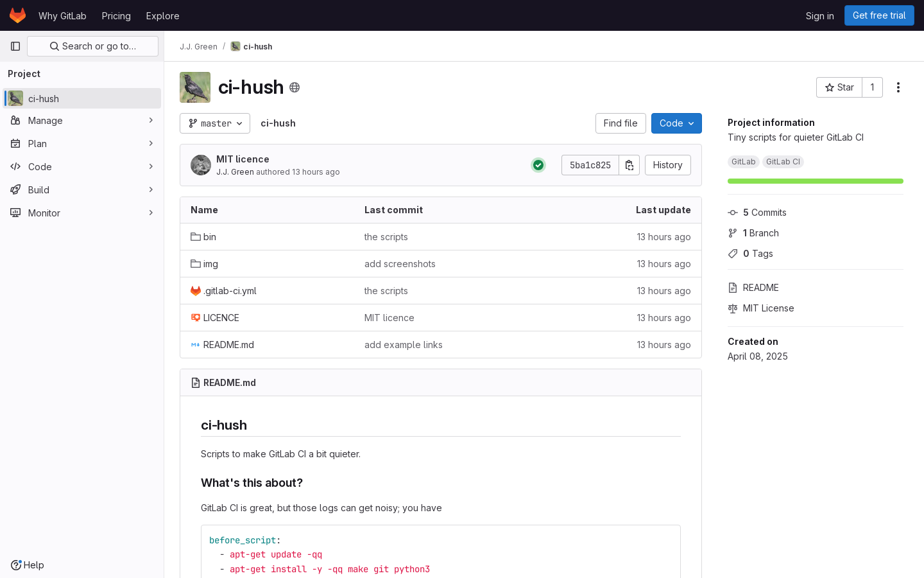Click Get free trial button

879,15
